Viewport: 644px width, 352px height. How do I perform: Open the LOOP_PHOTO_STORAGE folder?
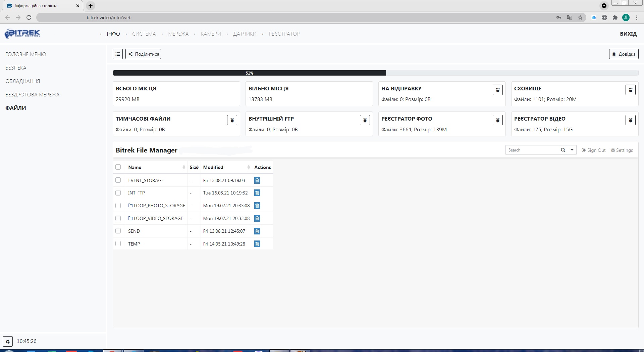click(x=159, y=206)
